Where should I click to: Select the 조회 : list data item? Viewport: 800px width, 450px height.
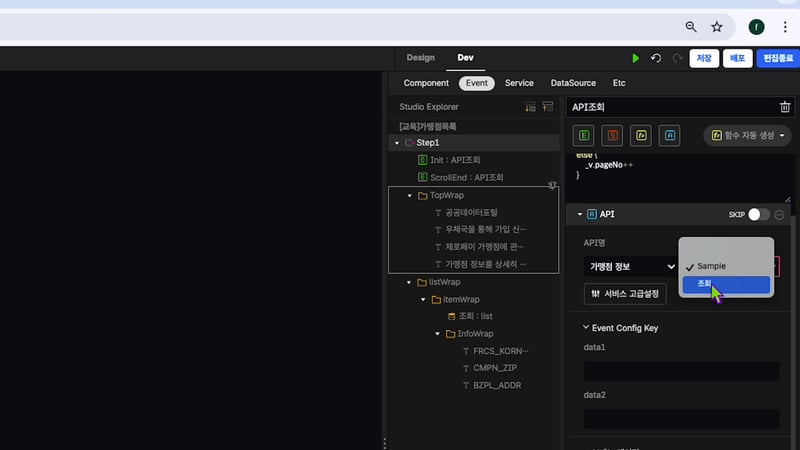coord(470,316)
